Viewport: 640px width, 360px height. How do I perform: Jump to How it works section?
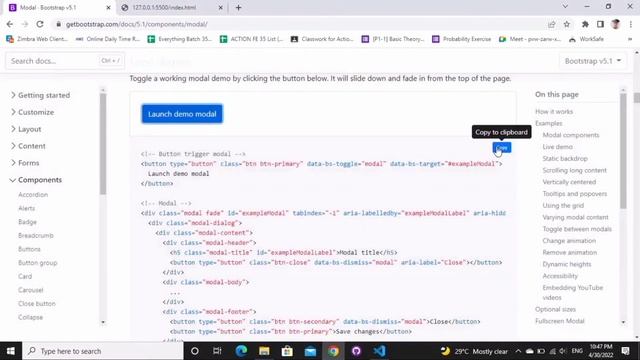[554, 111]
